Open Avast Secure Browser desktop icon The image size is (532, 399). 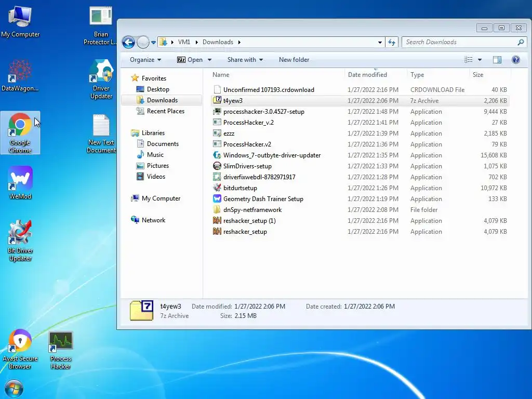[20, 350]
